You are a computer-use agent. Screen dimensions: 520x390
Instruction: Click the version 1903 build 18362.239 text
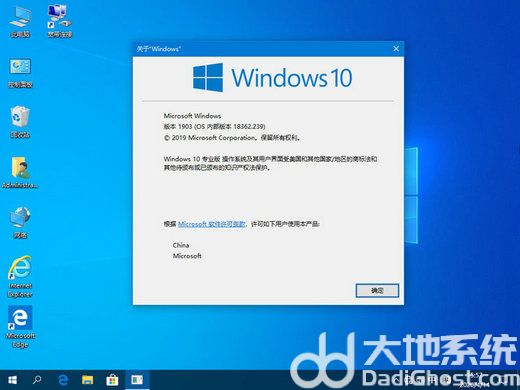(x=214, y=126)
